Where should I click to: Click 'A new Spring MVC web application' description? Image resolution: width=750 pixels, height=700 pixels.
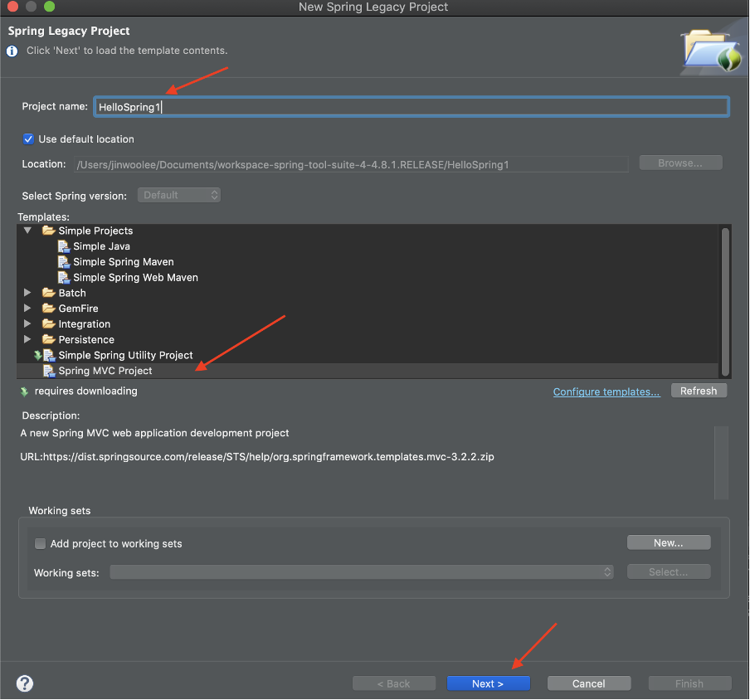(154, 433)
